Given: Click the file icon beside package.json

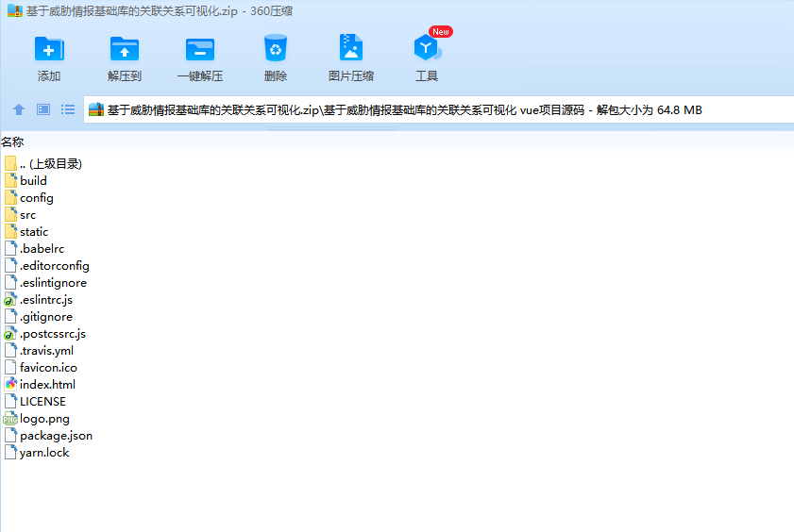Looking at the screenshot, I should tap(10, 436).
